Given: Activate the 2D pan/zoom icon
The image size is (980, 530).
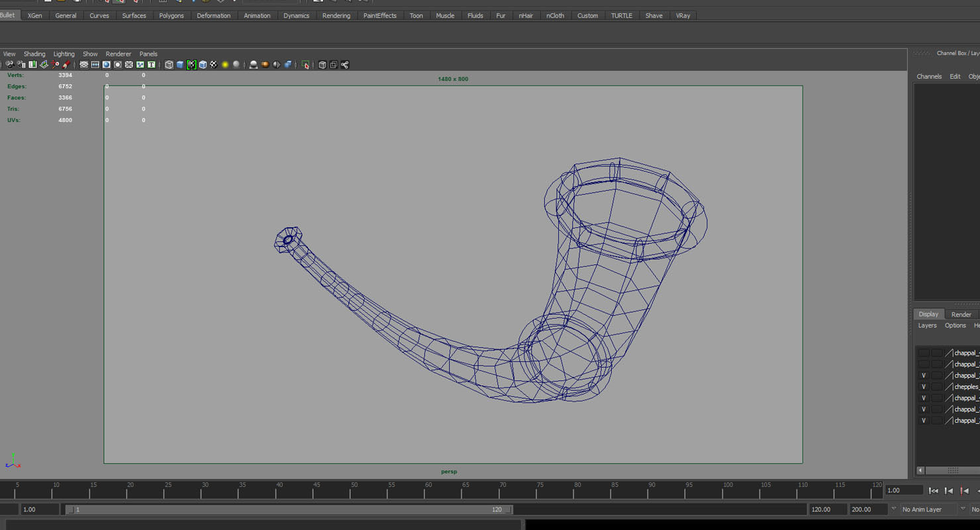Looking at the screenshot, I should (55, 65).
